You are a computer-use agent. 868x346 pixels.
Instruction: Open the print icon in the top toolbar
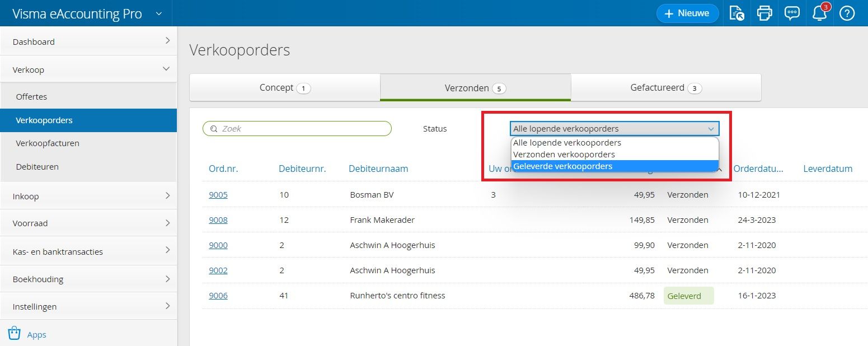point(764,13)
